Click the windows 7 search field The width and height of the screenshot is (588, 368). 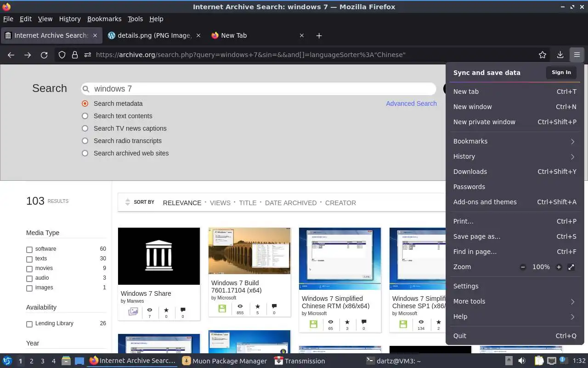pyautogui.click(x=259, y=89)
